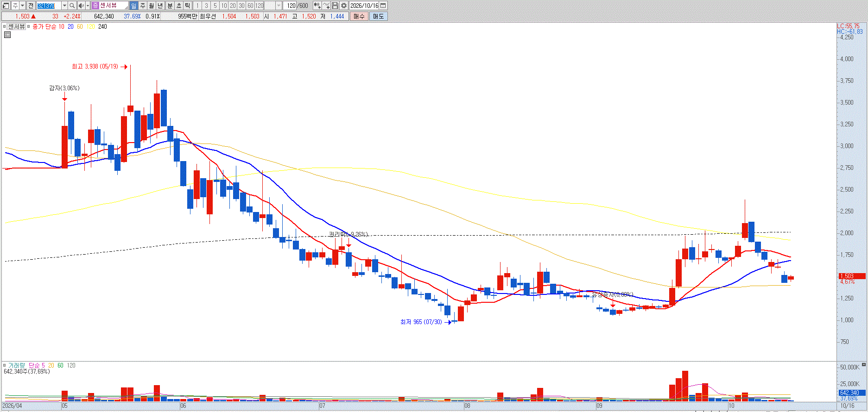This screenshot has height=412, width=868.
Task: Click the add trend line icon
Action: pyautogui.click(x=326, y=6)
